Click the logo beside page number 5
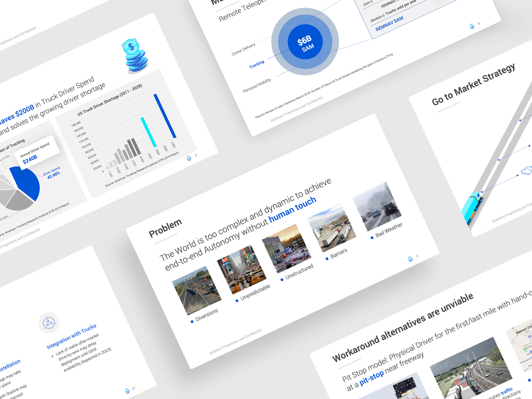This screenshot has height=399, width=532. coord(189,158)
